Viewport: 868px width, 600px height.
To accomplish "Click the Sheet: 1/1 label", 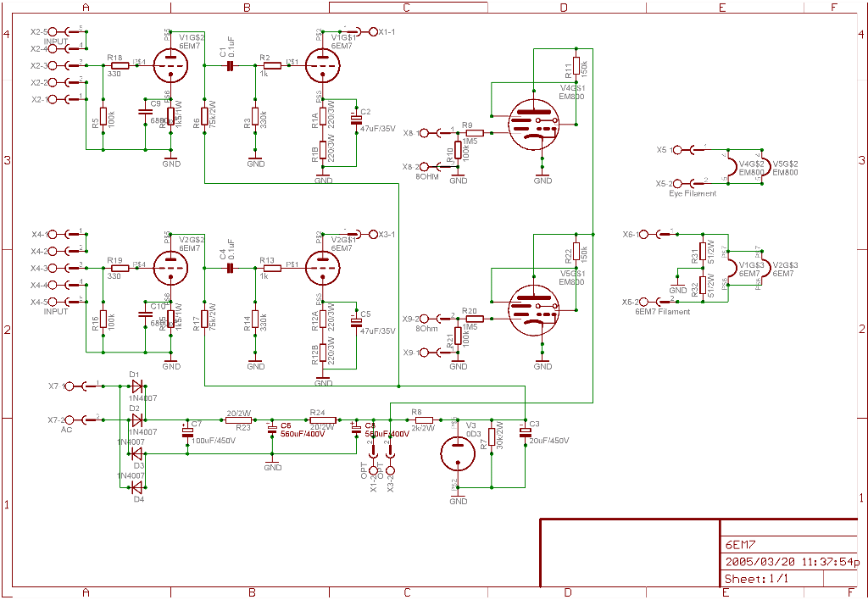I will click(x=756, y=579).
